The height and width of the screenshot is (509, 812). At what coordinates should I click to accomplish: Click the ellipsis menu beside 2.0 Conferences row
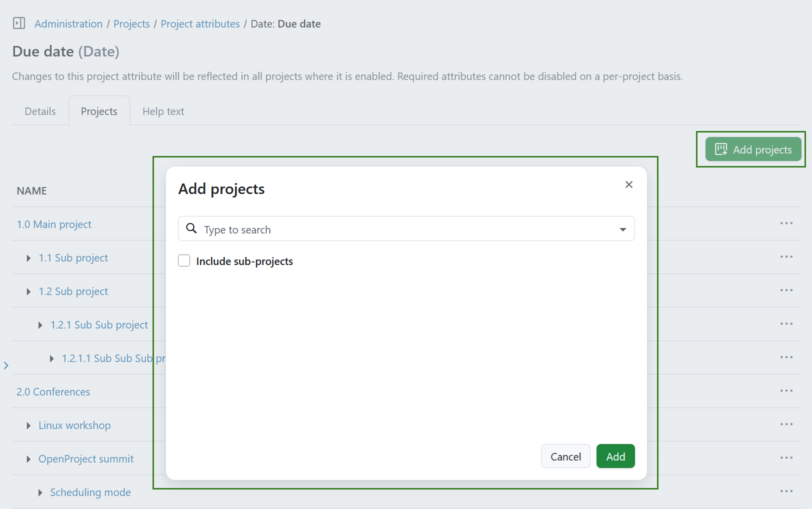click(x=786, y=390)
